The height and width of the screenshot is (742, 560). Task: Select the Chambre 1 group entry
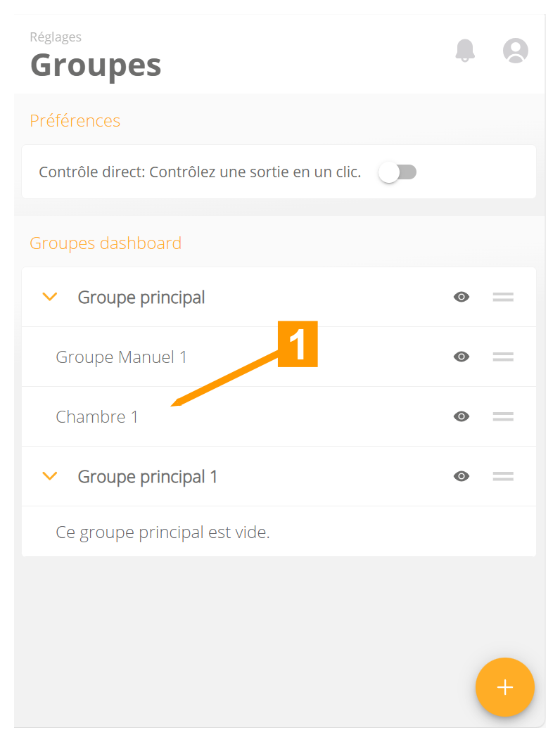[x=97, y=416]
